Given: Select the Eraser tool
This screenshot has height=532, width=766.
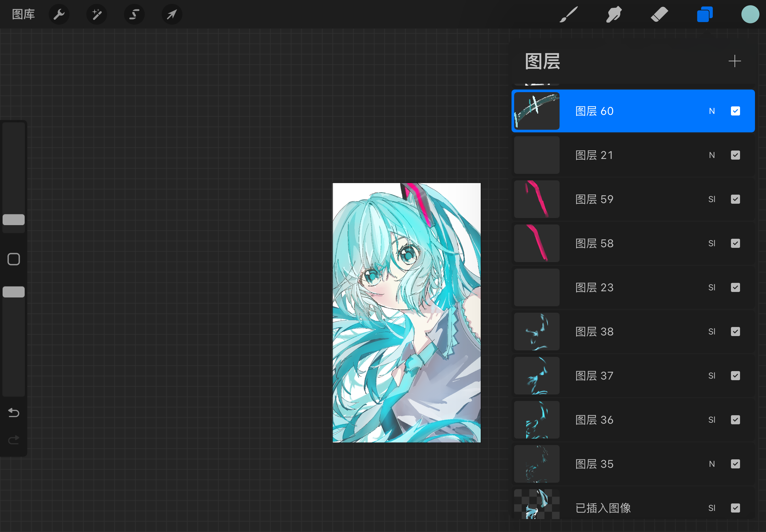Looking at the screenshot, I should (x=659, y=14).
